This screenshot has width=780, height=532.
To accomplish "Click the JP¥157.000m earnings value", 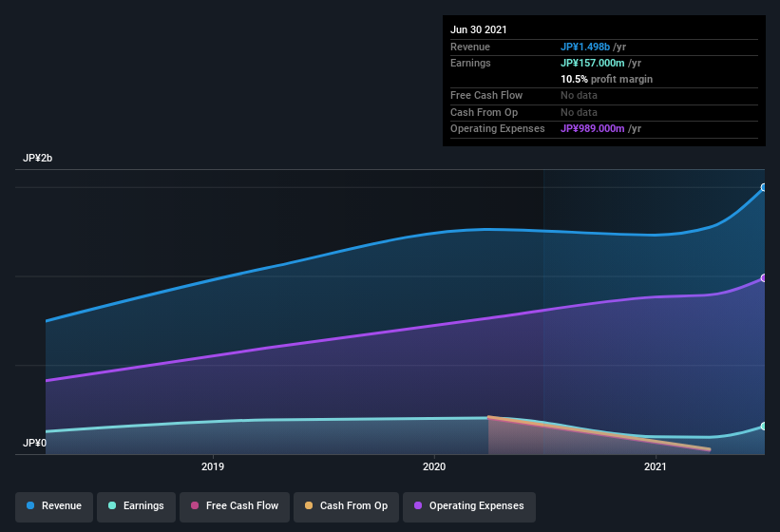I will (x=593, y=63).
